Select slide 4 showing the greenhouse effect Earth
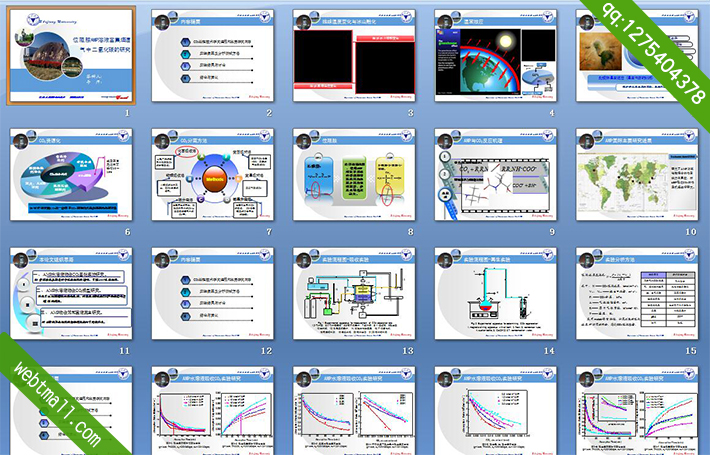The width and height of the screenshot is (710, 455). tap(495, 55)
